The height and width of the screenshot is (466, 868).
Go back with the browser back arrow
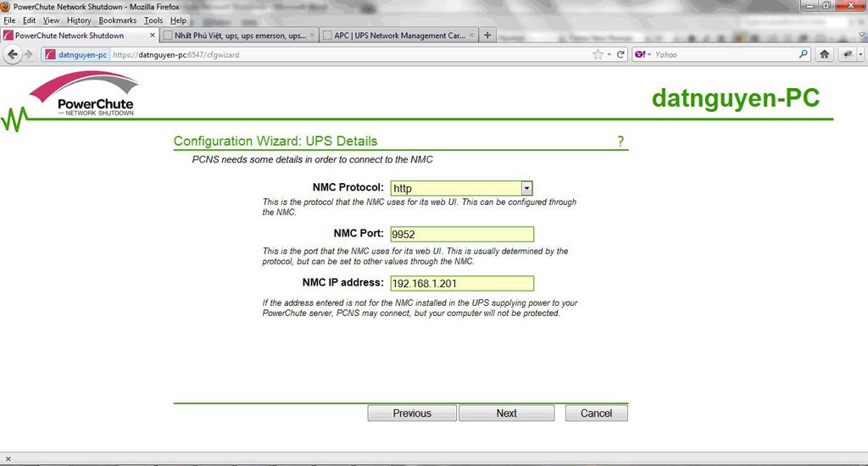(12, 55)
